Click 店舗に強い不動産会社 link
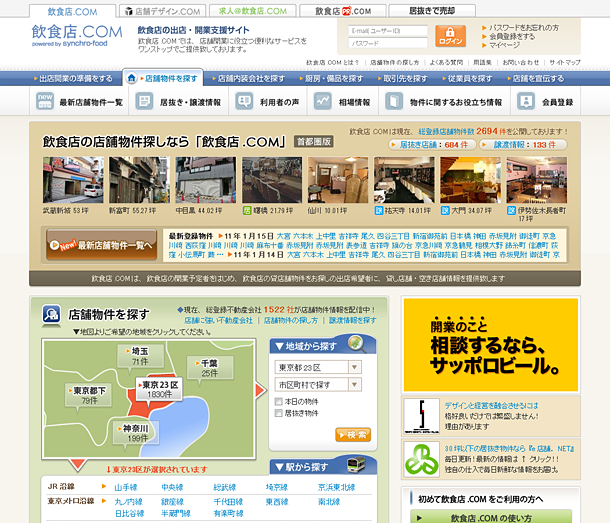The height and width of the screenshot is (523, 610). pos(218,321)
